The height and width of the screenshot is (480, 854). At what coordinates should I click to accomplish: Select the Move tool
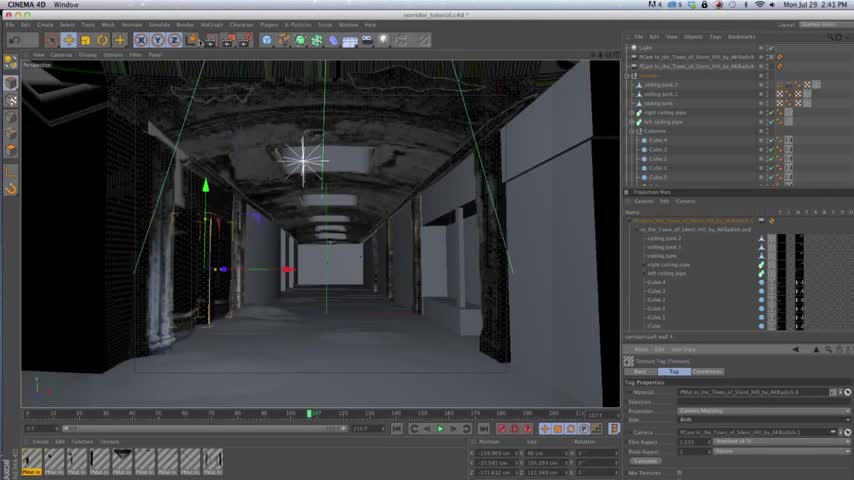tap(69, 40)
